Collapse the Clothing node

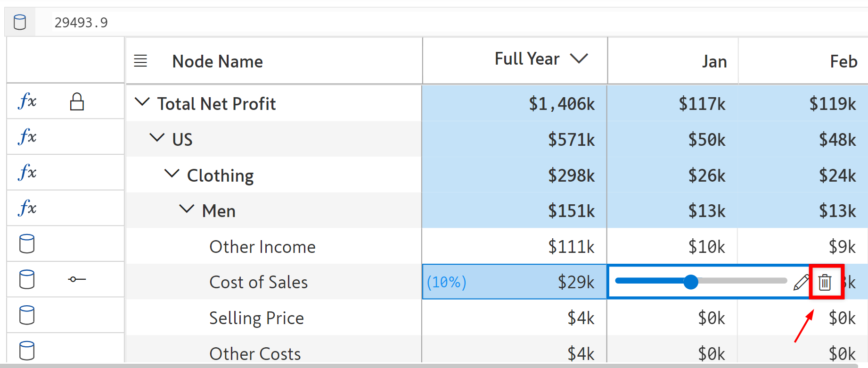point(172,174)
